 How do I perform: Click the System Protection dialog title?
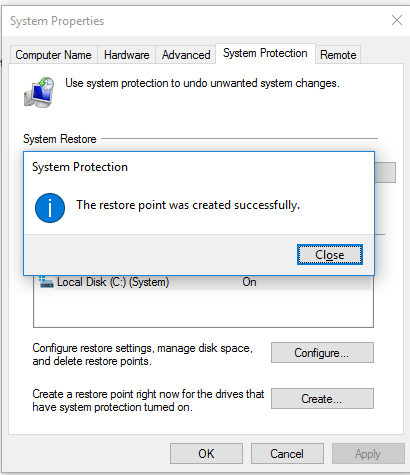point(80,167)
